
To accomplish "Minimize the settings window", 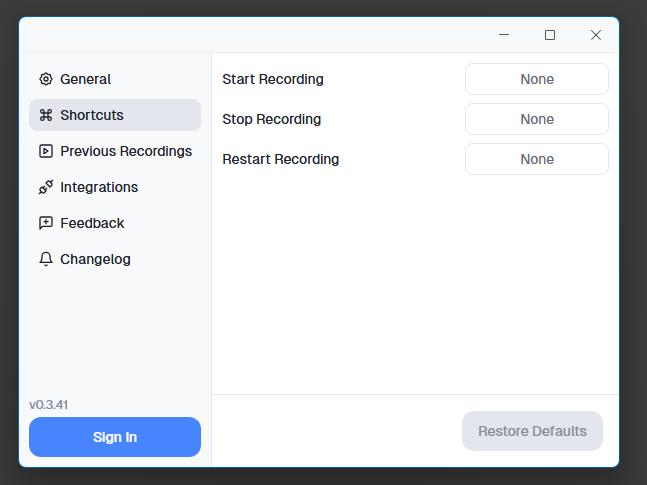I will pyautogui.click(x=504, y=35).
